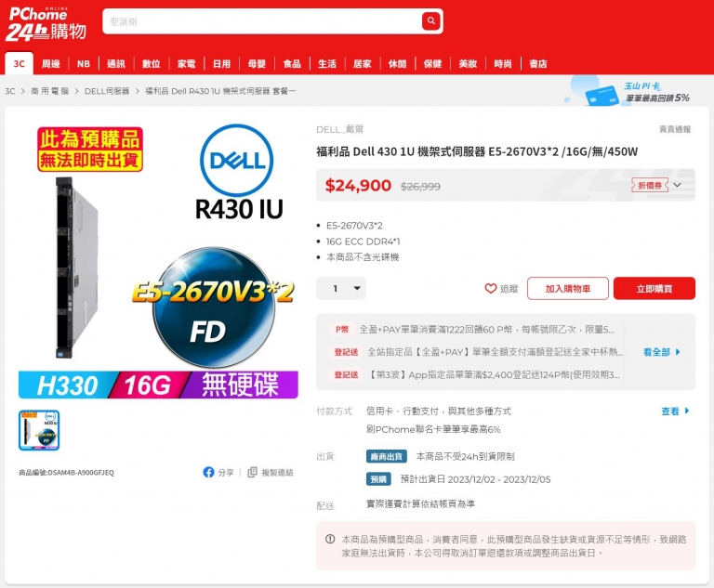Click 預購 badge
The image size is (714, 588).
point(378,479)
